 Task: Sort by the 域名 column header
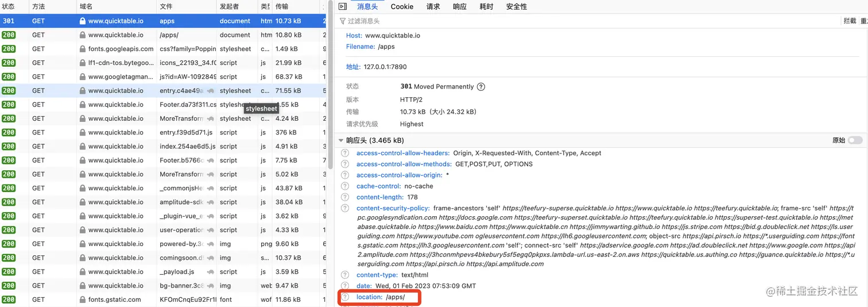click(117, 6)
